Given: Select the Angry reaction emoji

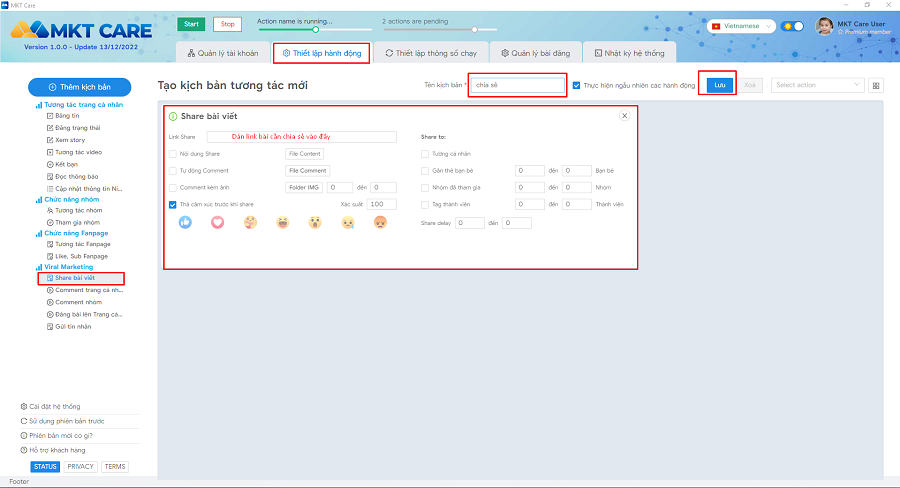Looking at the screenshot, I should point(380,223).
